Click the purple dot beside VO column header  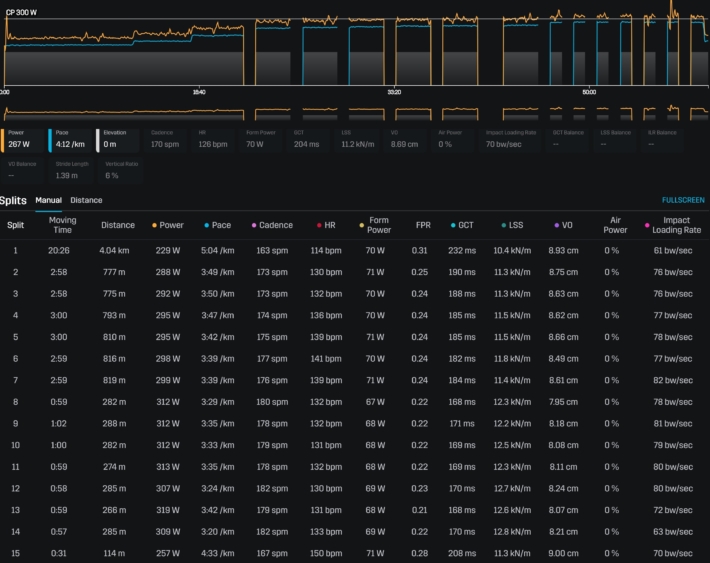tap(555, 225)
